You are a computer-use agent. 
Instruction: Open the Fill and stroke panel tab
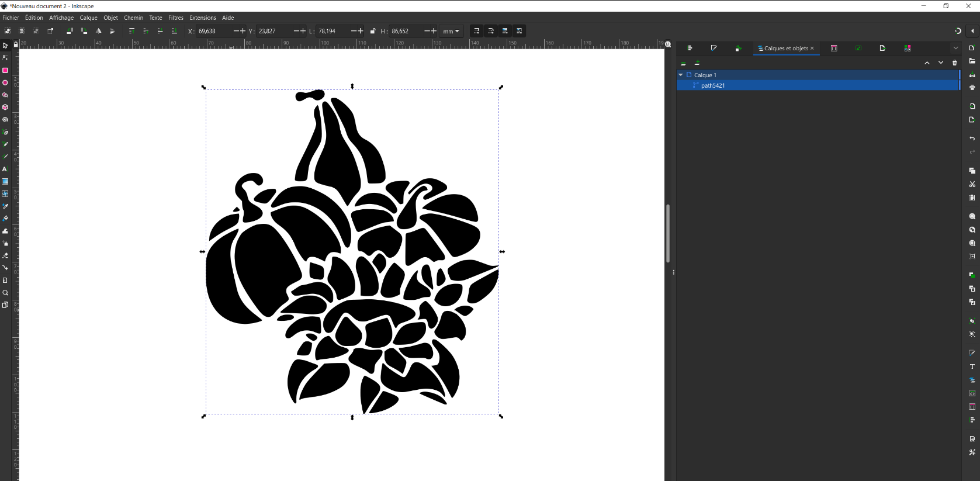point(714,49)
